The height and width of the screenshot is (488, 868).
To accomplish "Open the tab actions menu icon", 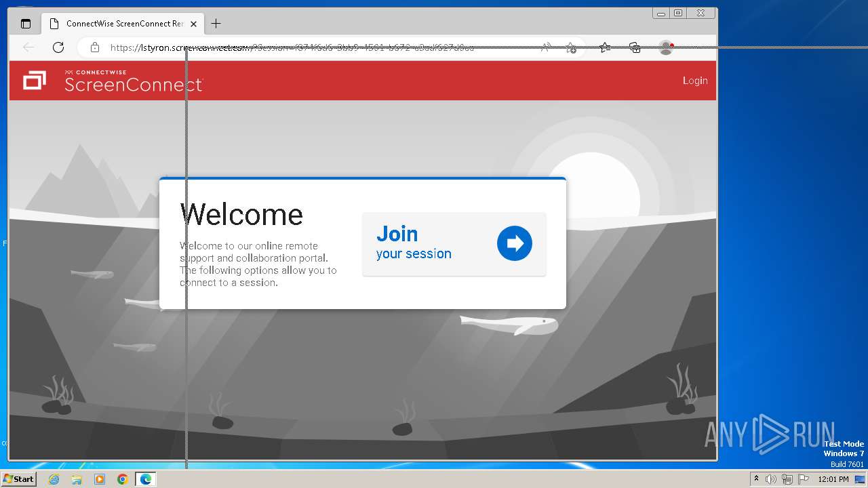I will 26,24.
